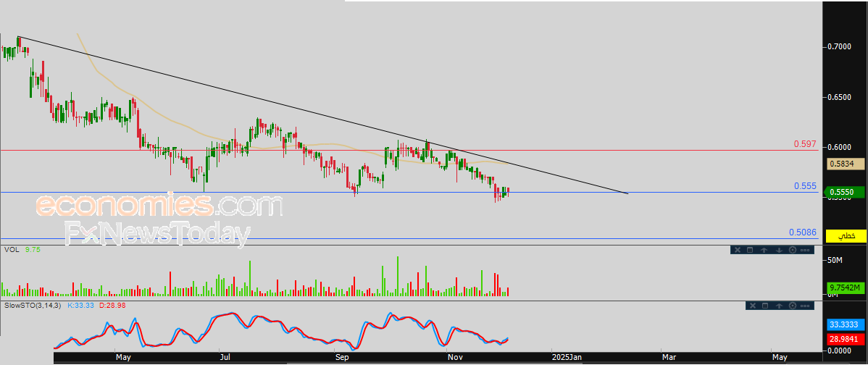Click the Mar date axis label

click(669, 358)
